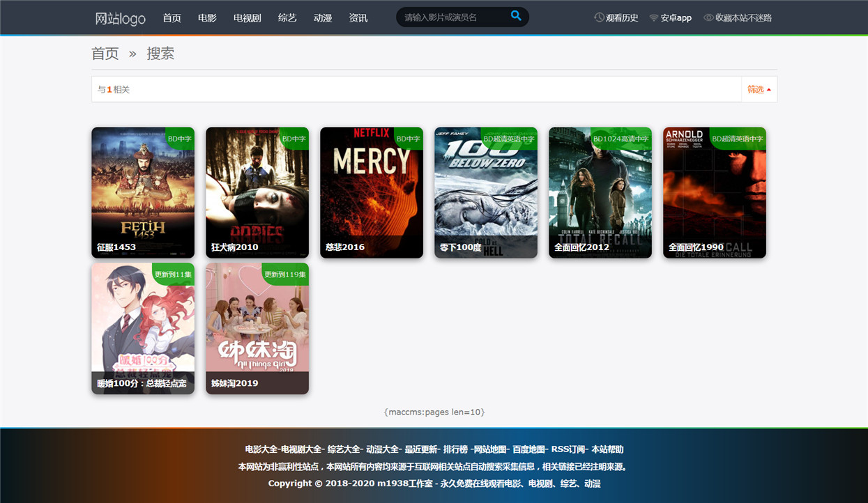Open 观看历史 watch history link
Viewport: 868px width, 503px height.
coord(622,18)
